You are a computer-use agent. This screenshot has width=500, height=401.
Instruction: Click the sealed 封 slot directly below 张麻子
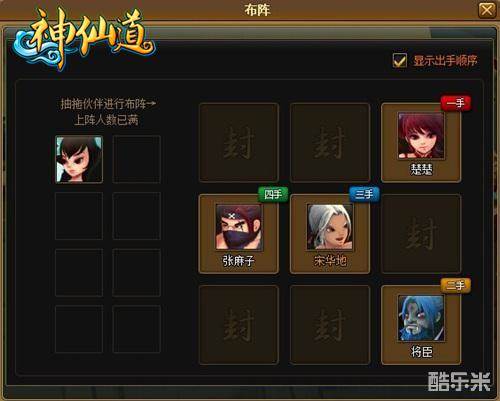[239, 325]
